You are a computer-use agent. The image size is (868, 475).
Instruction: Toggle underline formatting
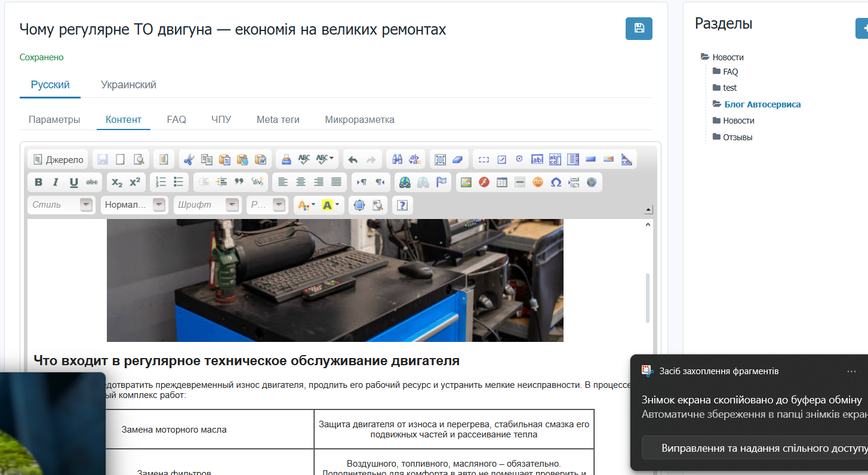[x=74, y=182]
